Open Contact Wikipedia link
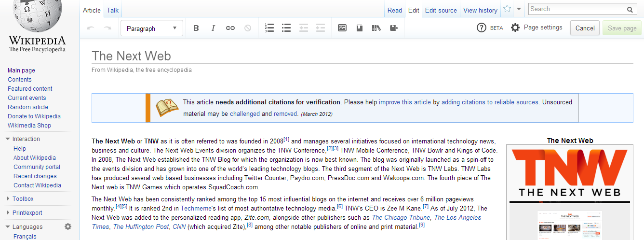644x240 pixels. [x=37, y=185]
